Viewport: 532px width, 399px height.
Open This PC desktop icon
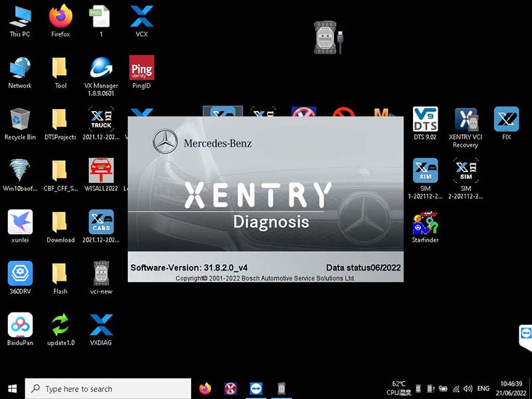20,21
